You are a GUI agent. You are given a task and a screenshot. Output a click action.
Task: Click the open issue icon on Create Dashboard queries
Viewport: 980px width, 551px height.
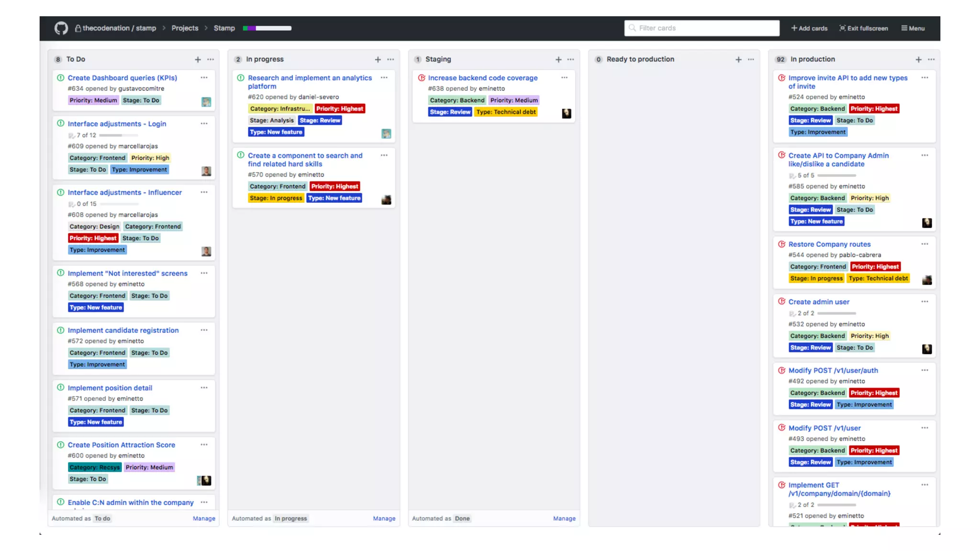click(x=61, y=77)
